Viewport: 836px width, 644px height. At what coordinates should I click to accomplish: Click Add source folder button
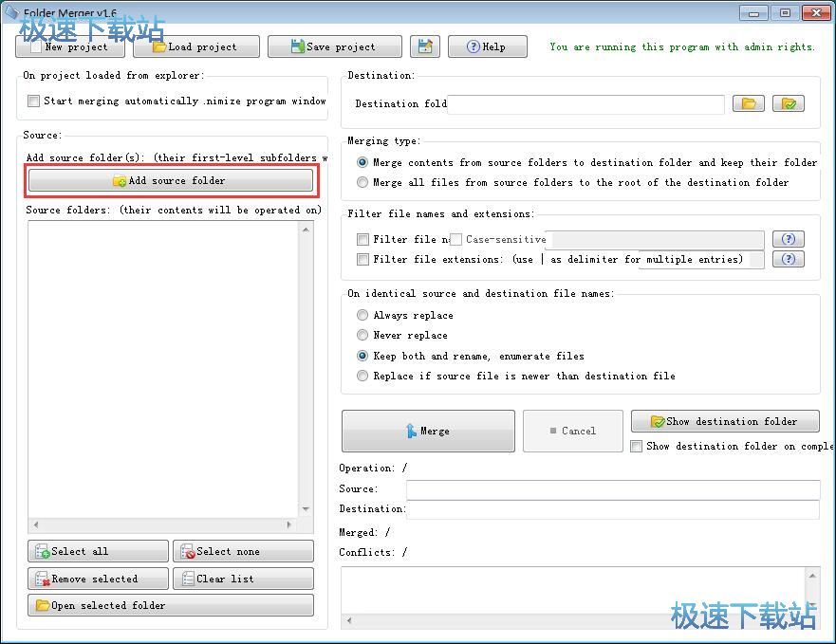coord(171,180)
